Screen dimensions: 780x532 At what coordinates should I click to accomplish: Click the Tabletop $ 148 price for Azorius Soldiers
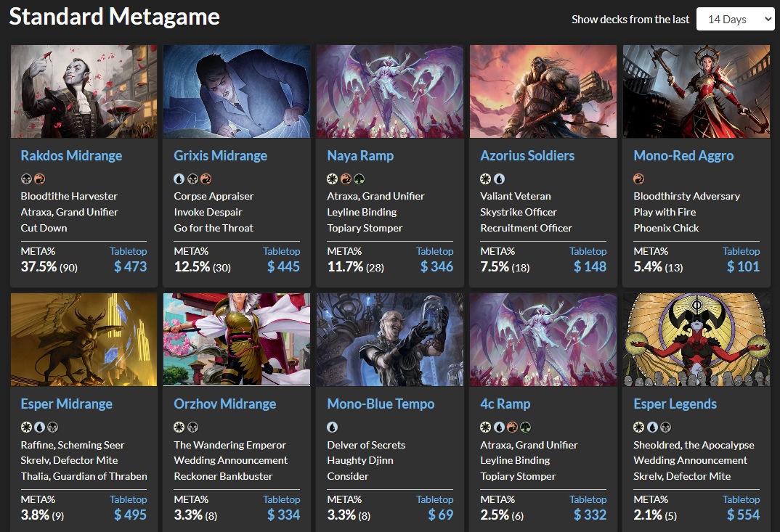590,266
